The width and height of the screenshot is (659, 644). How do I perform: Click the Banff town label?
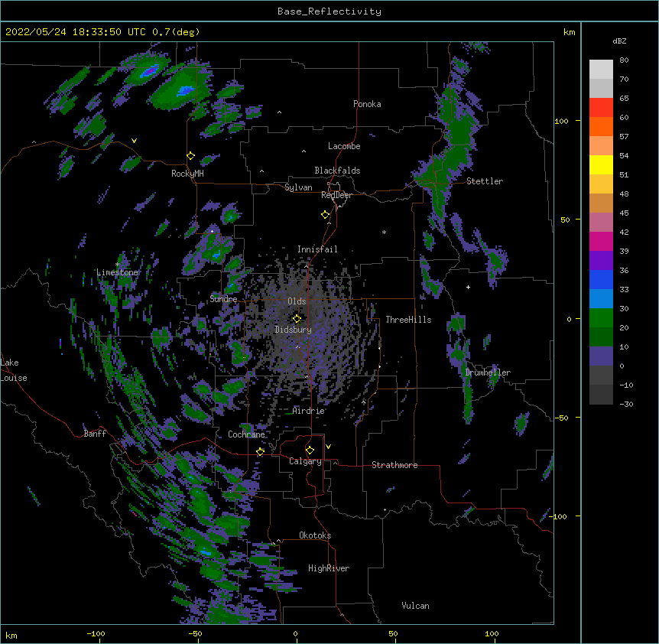95,434
